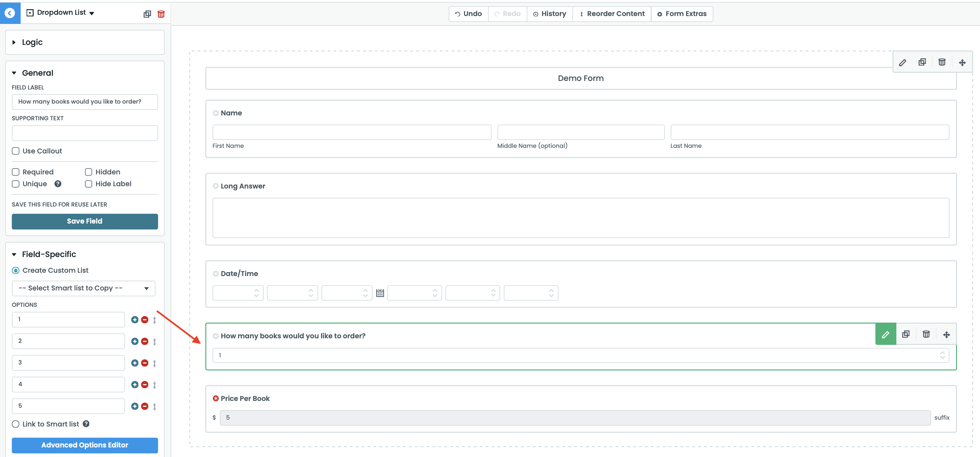Click the Save Field button
The image size is (980, 457).
pos(85,221)
